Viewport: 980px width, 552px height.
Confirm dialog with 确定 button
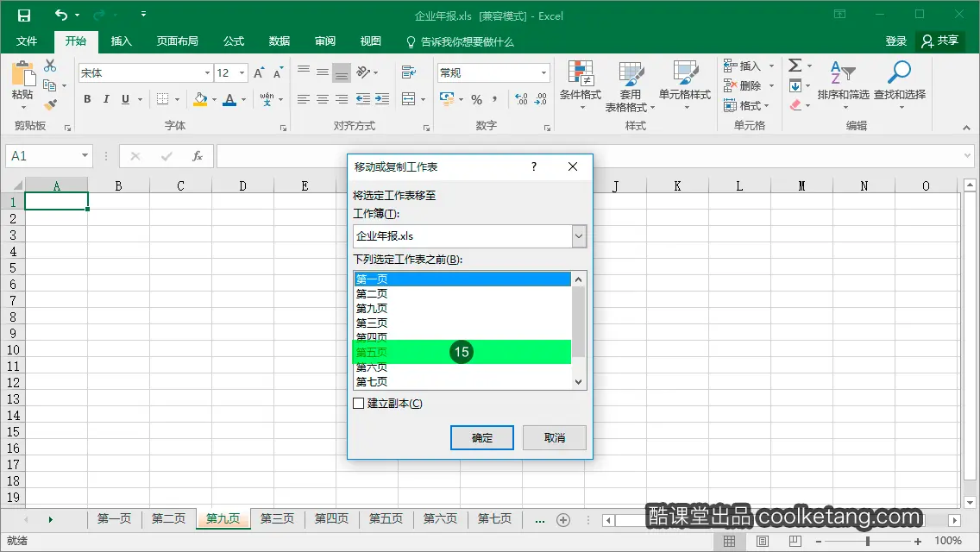pyautogui.click(x=482, y=437)
